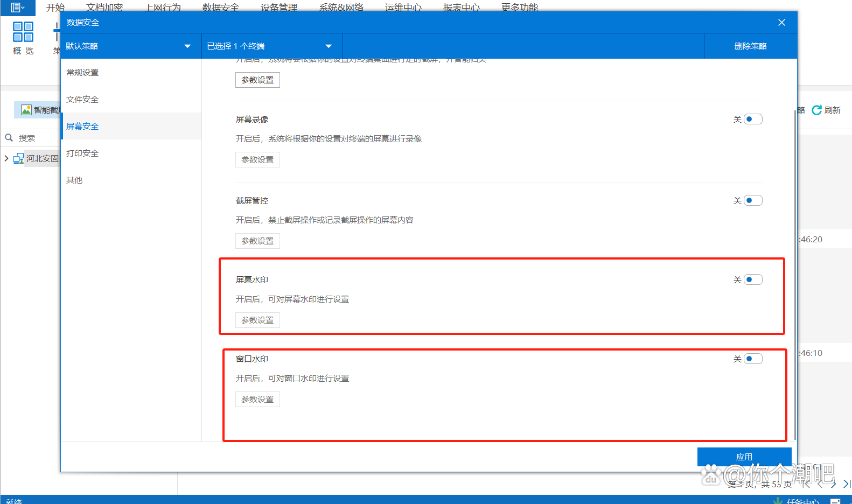Viewport: 852px width, 504px height.
Task: Open 参数设置 under 窗口水印
Action: point(257,399)
